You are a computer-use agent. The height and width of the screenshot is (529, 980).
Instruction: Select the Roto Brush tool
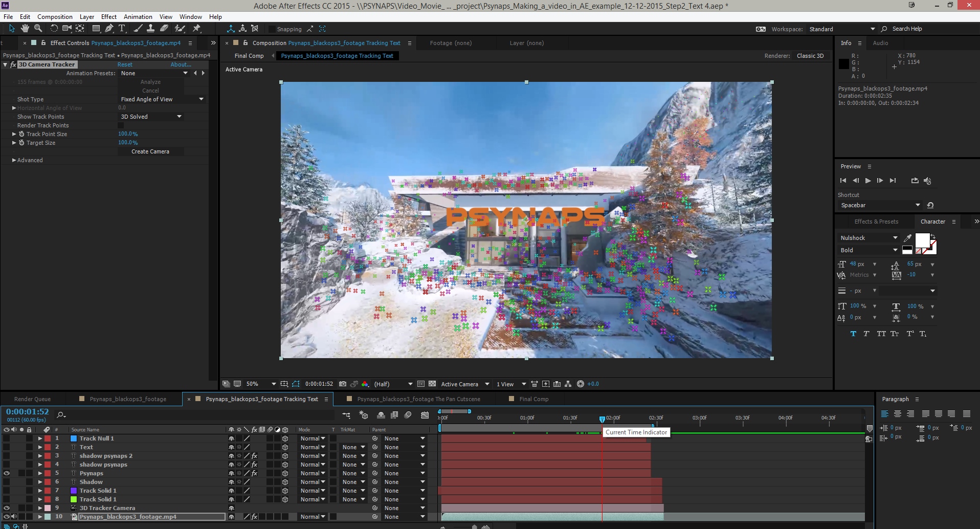pos(180,29)
